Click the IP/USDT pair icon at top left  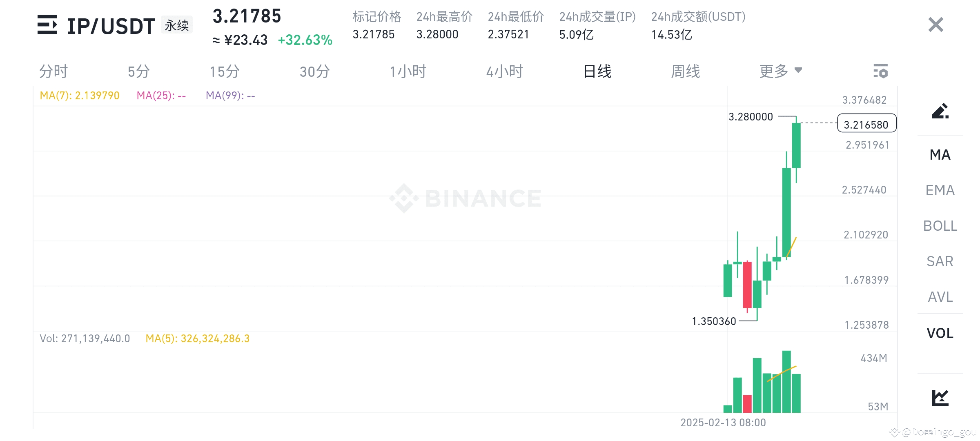tap(48, 25)
